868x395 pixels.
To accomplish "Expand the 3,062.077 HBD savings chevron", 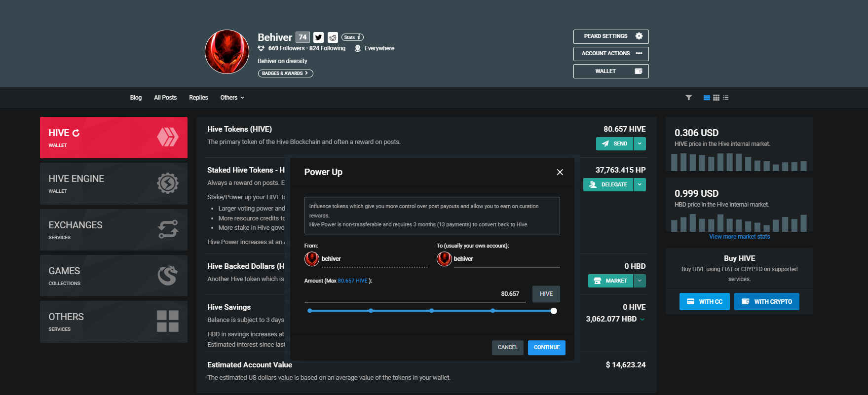I will (x=642, y=320).
